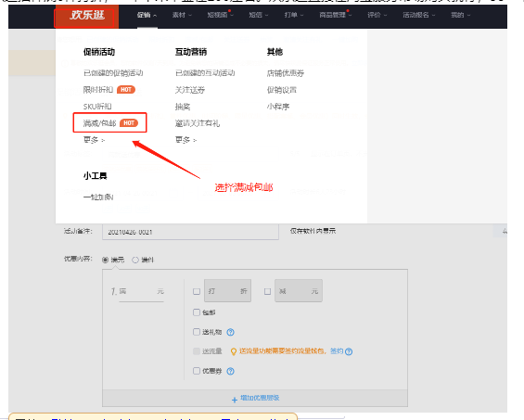The image size is (524, 420).
Task: Enable the 送礼物 checkbox
Action: 197,332
